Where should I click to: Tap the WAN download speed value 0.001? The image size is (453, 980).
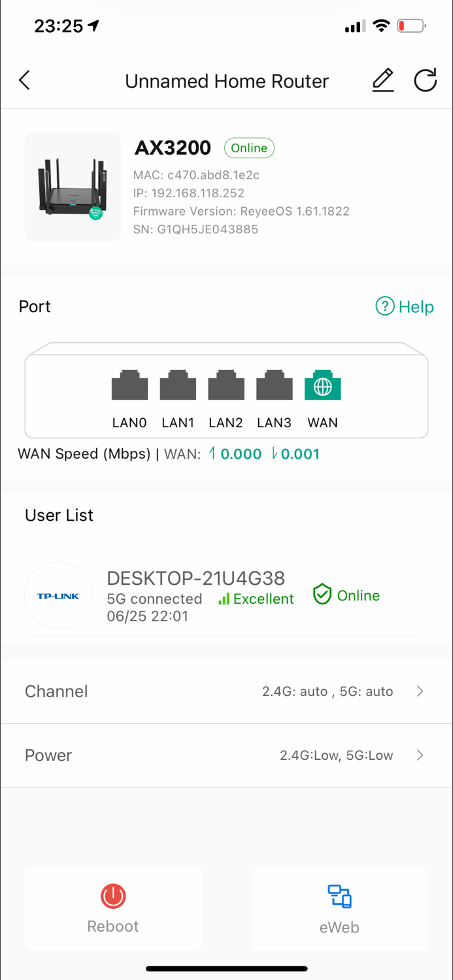click(x=300, y=453)
